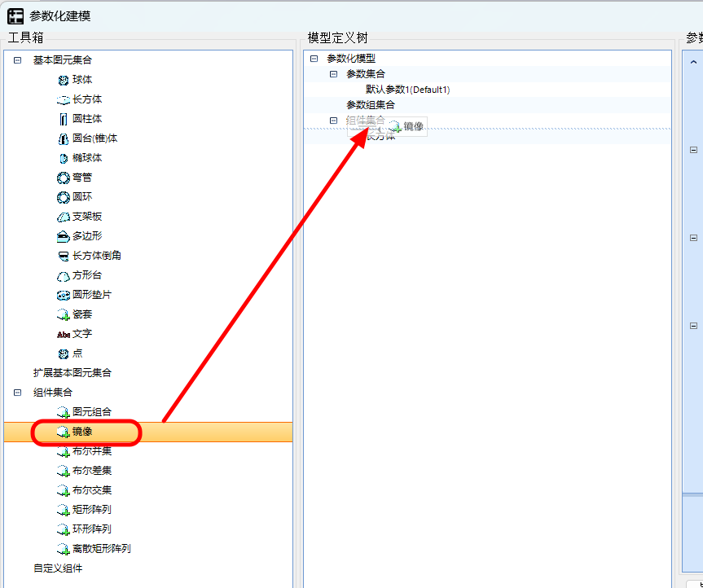
Task: Select 默认参数1(Default1) in model tree
Action: click(407, 90)
